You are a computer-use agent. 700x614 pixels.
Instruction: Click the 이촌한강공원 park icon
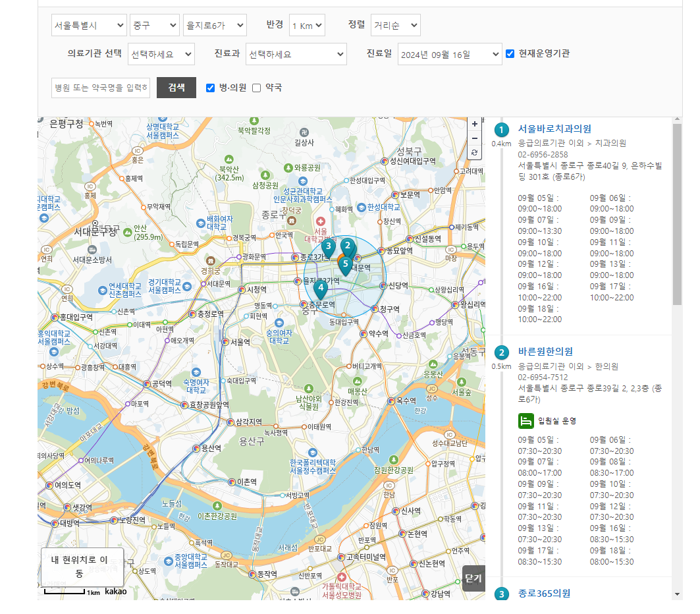(217, 506)
